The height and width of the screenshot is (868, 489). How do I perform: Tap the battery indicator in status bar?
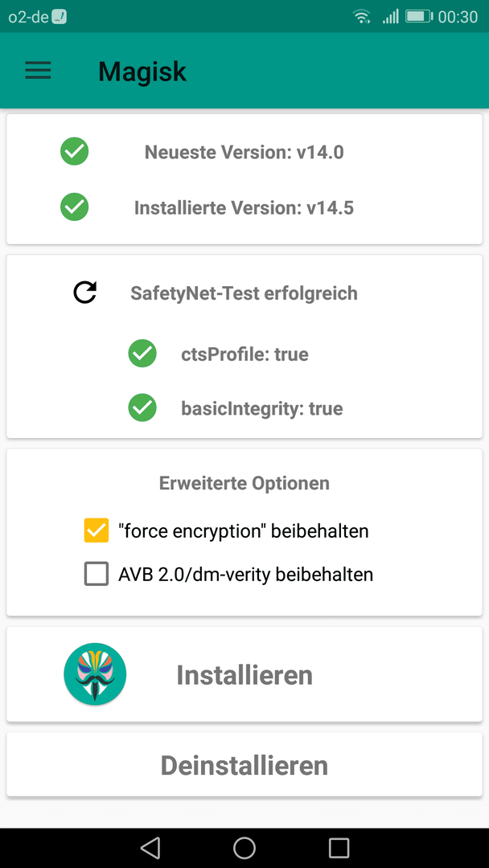(x=420, y=17)
